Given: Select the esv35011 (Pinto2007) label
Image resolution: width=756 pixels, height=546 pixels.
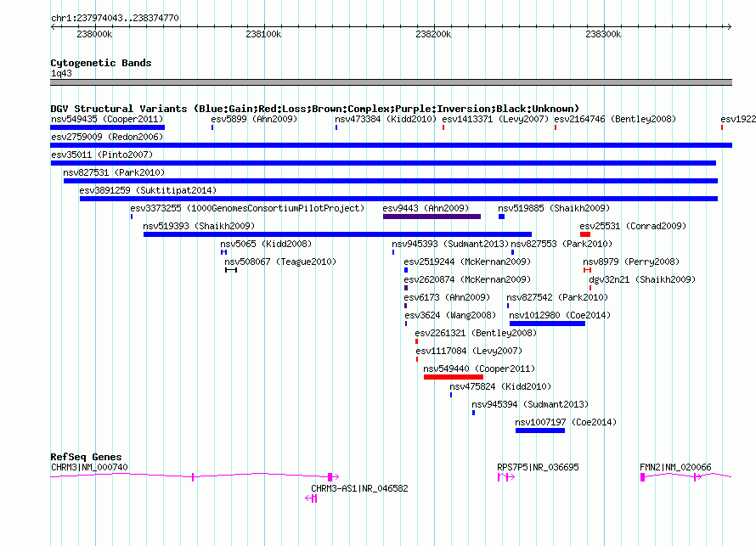Looking at the screenshot, I should tap(102, 155).
